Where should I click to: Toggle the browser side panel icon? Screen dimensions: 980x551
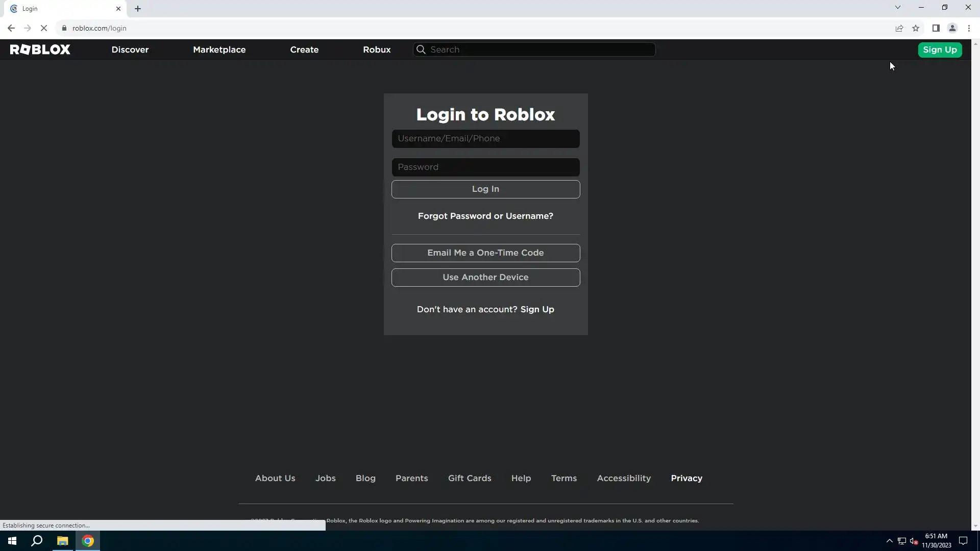coord(936,28)
